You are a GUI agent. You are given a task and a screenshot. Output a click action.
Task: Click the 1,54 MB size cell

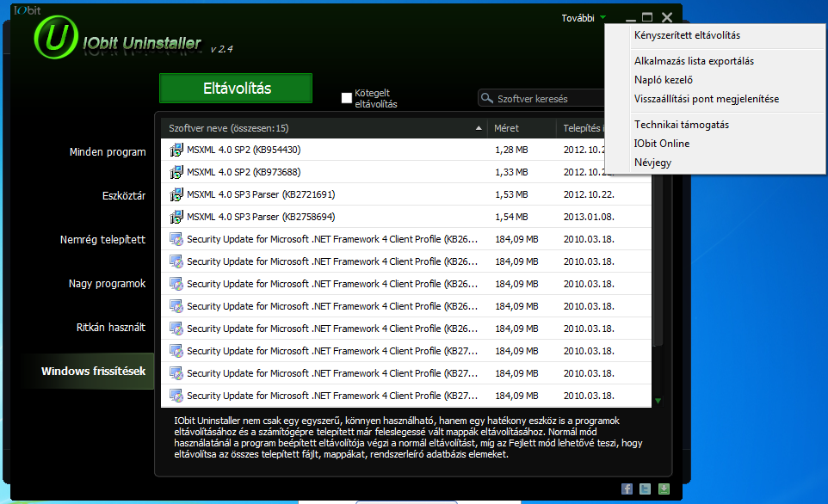[x=511, y=217]
